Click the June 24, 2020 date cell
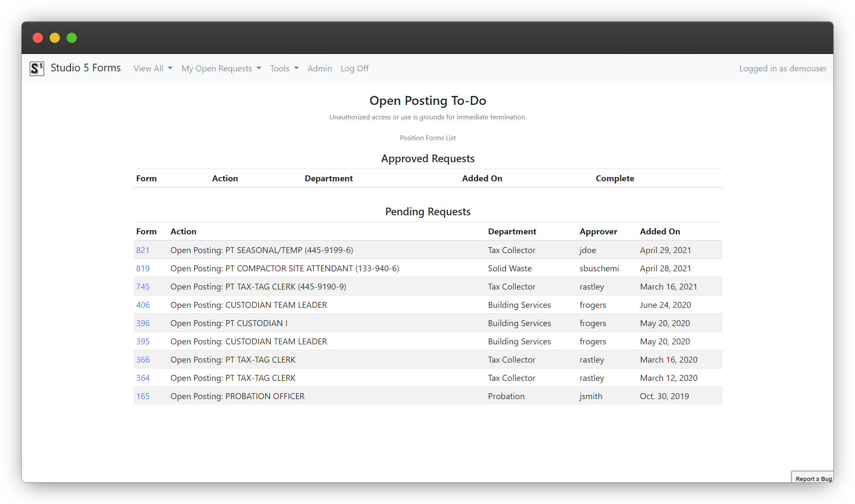This screenshot has width=855, height=504. (665, 305)
